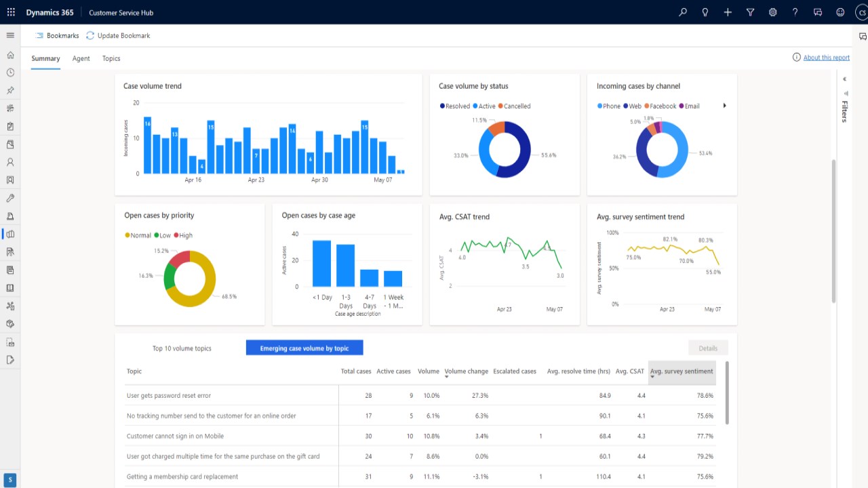Toggle the Normal priority legend item
The width and height of the screenshot is (868, 488).
click(138, 236)
